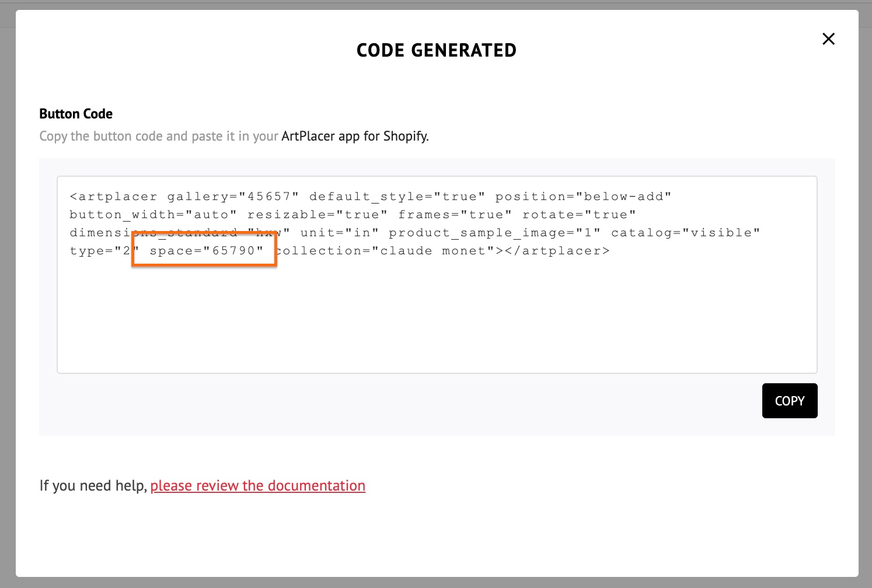Click the catalog visible attribute
Image resolution: width=872 pixels, height=588 pixels.
[x=684, y=232]
